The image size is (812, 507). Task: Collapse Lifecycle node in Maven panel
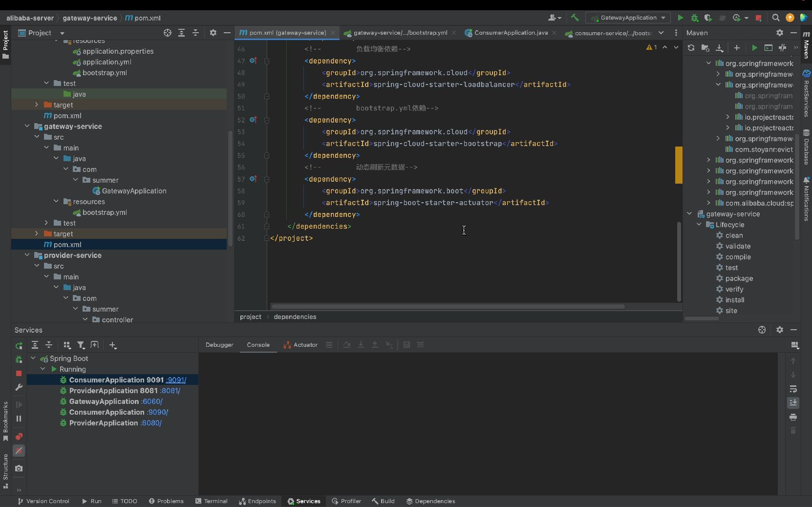[699, 225]
